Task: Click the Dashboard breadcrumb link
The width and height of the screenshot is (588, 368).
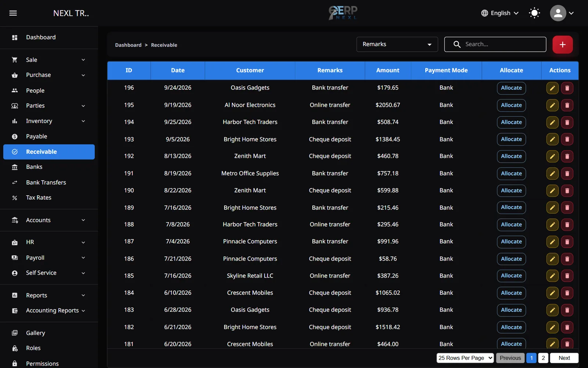Action: (x=128, y=45)
